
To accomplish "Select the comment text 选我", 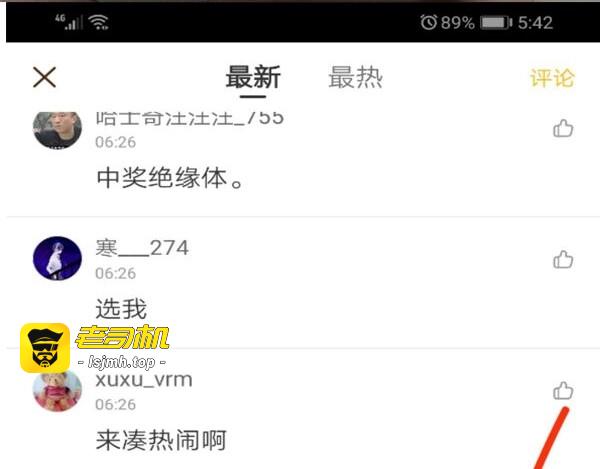I will point(121,309).
